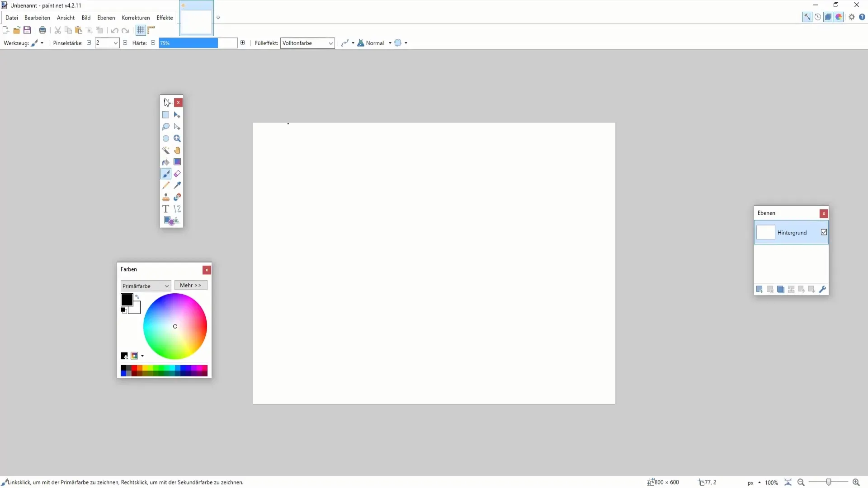Click the primary color black swatch
The image size is (868, 488).
[x=127, y=300]
